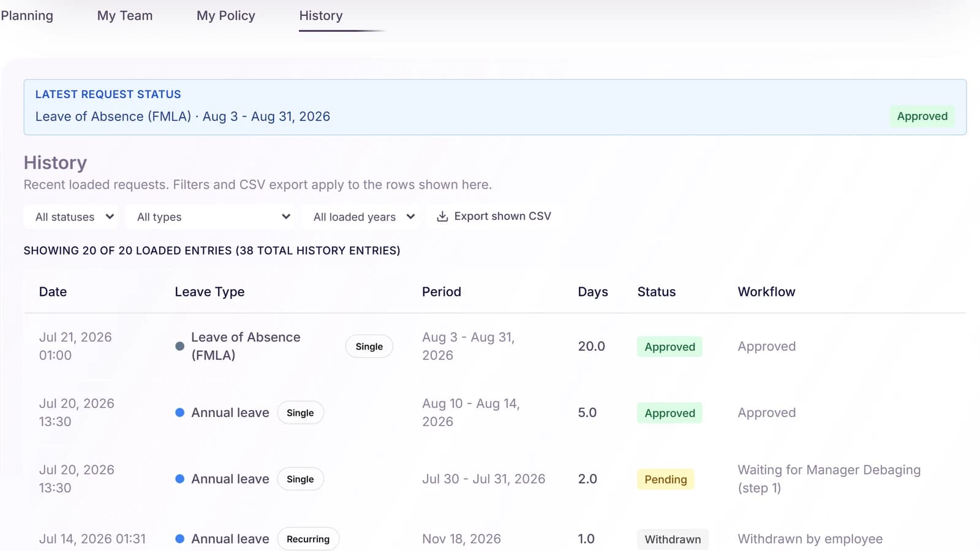Click the 5.0 days value
Image resolution: width=980 pixels, height=551 pixels.
pos(587,413)
